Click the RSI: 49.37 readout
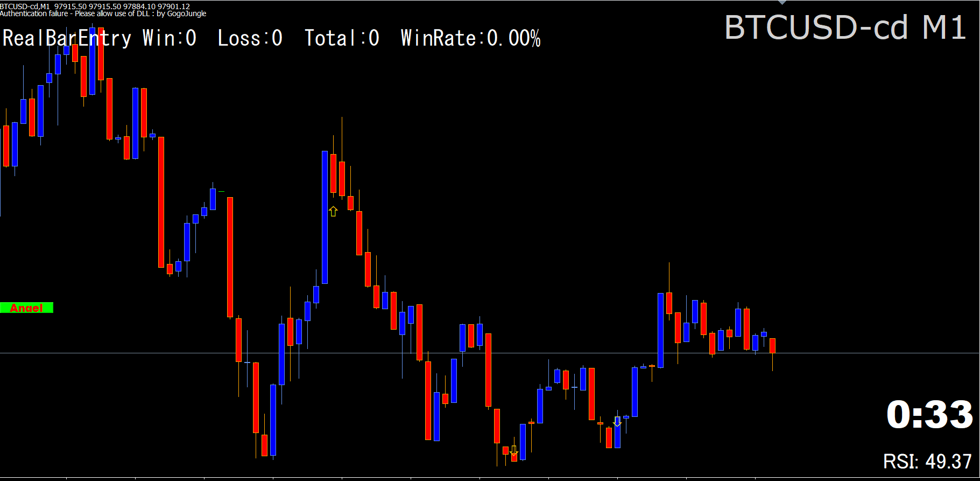This screenshot has width=980, height=481. point(927,461)
